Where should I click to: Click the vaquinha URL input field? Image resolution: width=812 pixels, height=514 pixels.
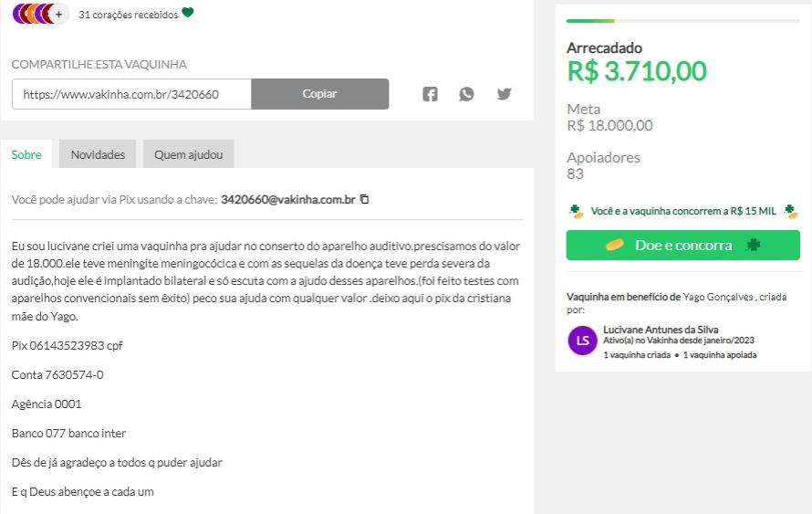131,94
